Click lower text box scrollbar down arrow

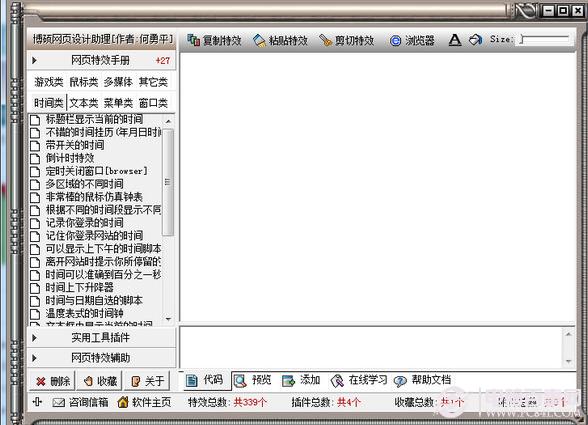[x=568, y=361]
